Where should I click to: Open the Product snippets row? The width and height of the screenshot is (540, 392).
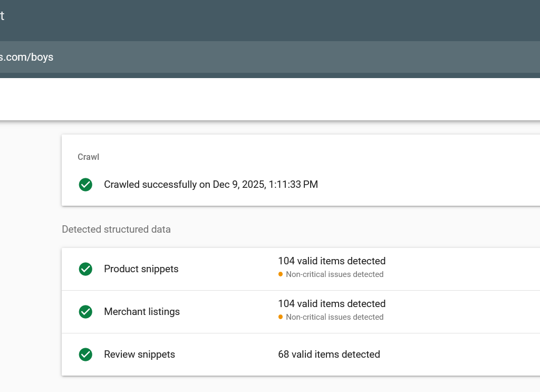301,269
